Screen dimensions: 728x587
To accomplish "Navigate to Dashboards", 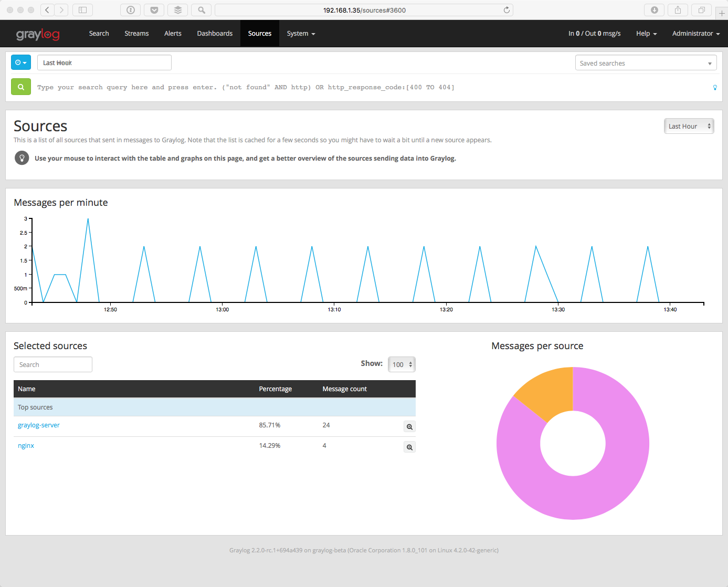I will 215,34.
